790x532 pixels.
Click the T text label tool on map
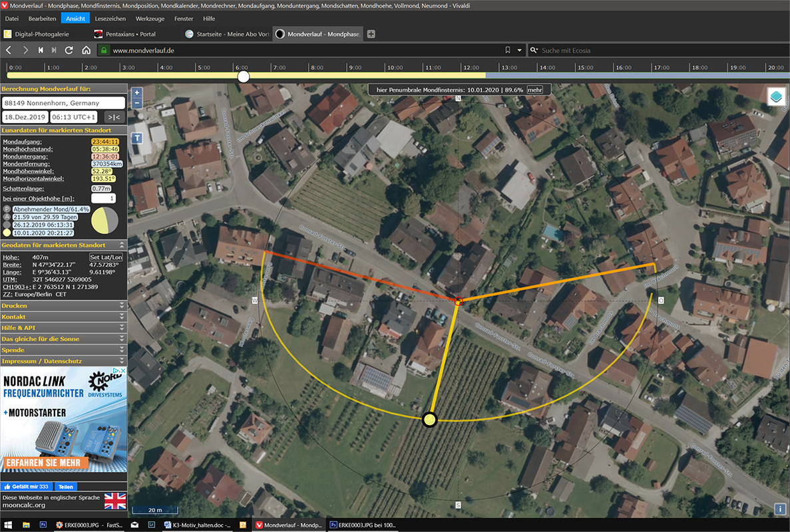[137, 138]
